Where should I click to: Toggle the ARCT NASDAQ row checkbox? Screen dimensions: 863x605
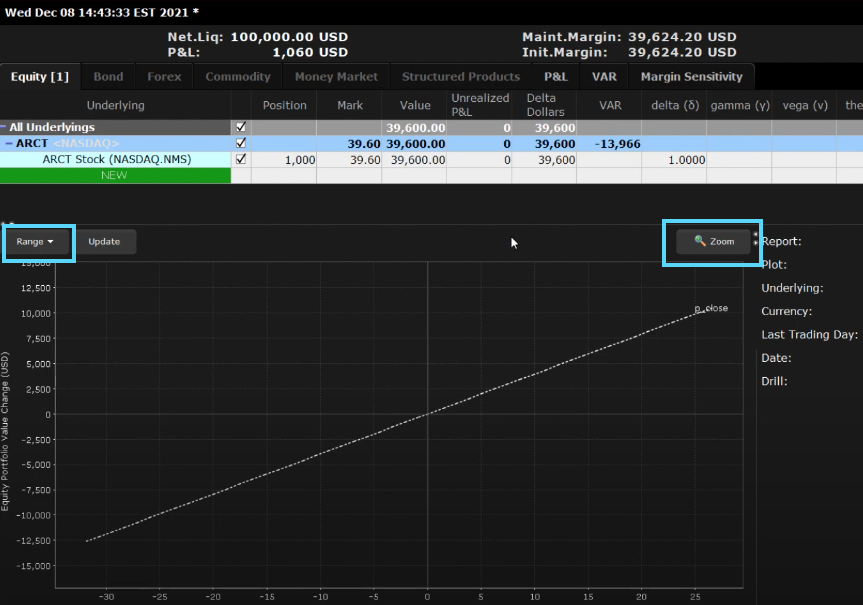tap(240, 143)
